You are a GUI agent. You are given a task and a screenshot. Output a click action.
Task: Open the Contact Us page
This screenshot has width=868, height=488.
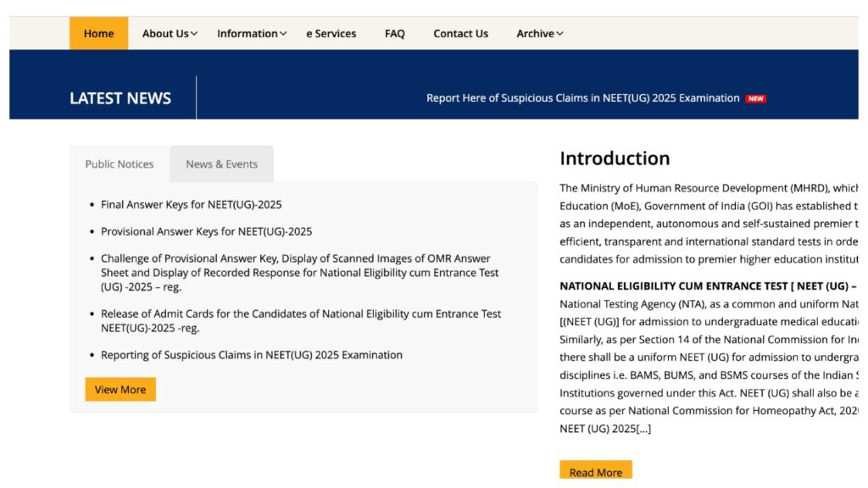point(460,33)
